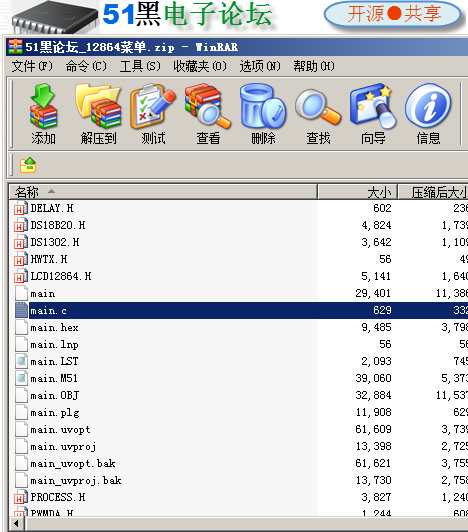This screenshot has height=532, width=468.
Task: Click the 51黑电子论坛 logo link
Action: coord(187,14)
